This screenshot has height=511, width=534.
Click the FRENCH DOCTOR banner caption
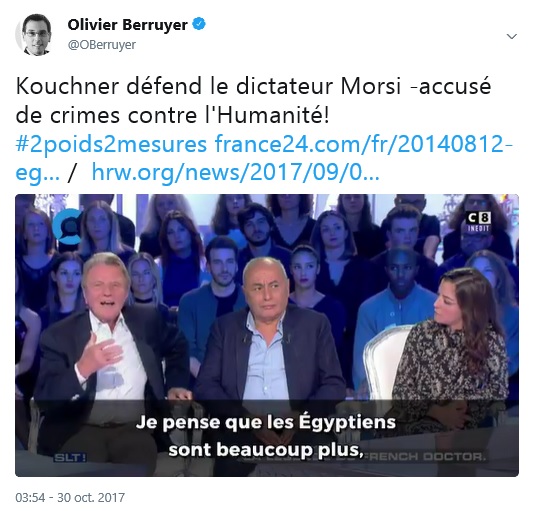[426, 456]
